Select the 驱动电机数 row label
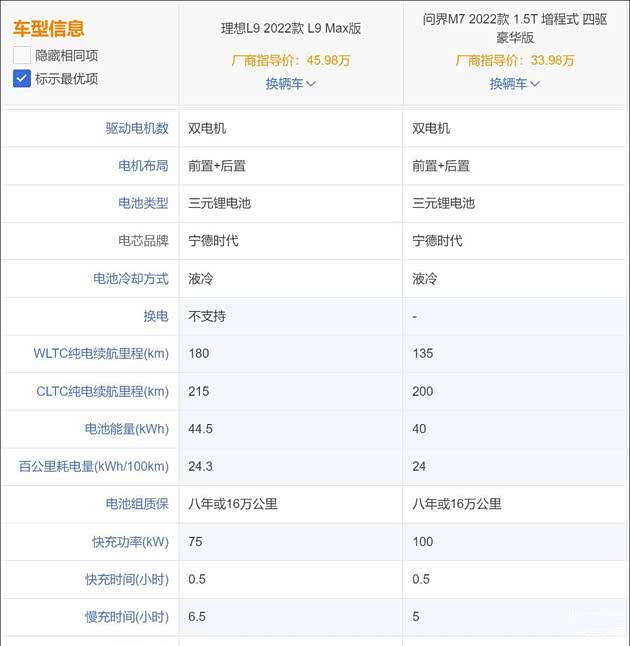The width and height of the screenshot is (630, 646). click(137, 128)
